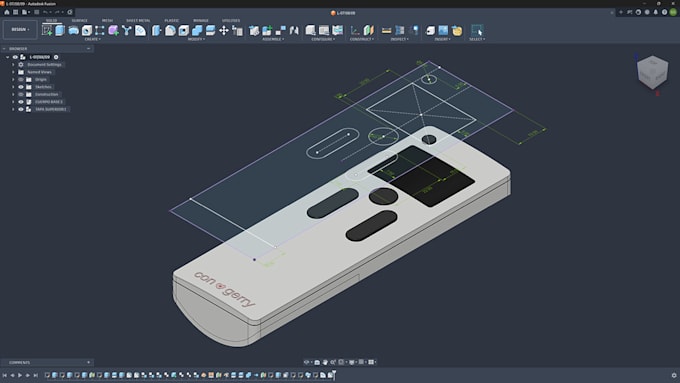Expand the Origin folder node

pyautogui.click(x=13, y=79)
